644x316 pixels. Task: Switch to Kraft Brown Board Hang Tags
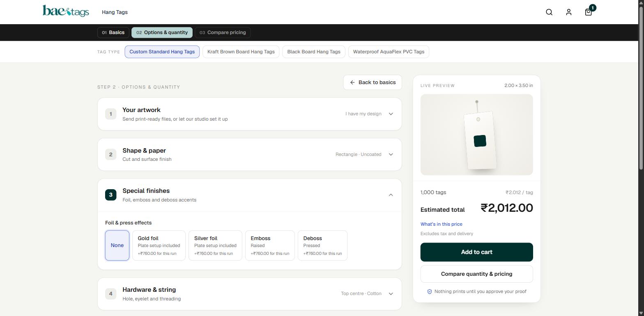[x=241, y=52]
